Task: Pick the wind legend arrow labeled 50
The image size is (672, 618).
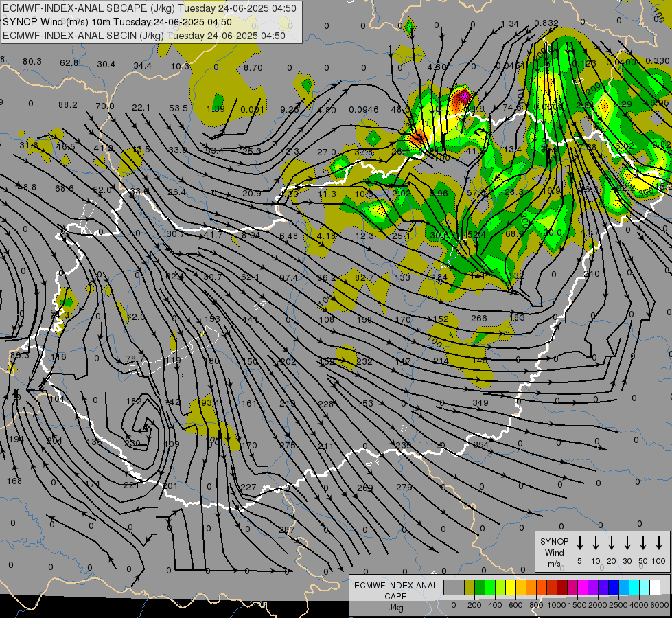Action: (x=643, y=543)
